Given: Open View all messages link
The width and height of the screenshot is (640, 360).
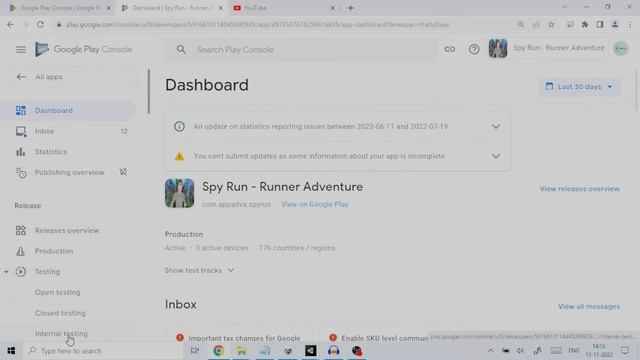Looking at the screenshot, I should pos(589,307).
